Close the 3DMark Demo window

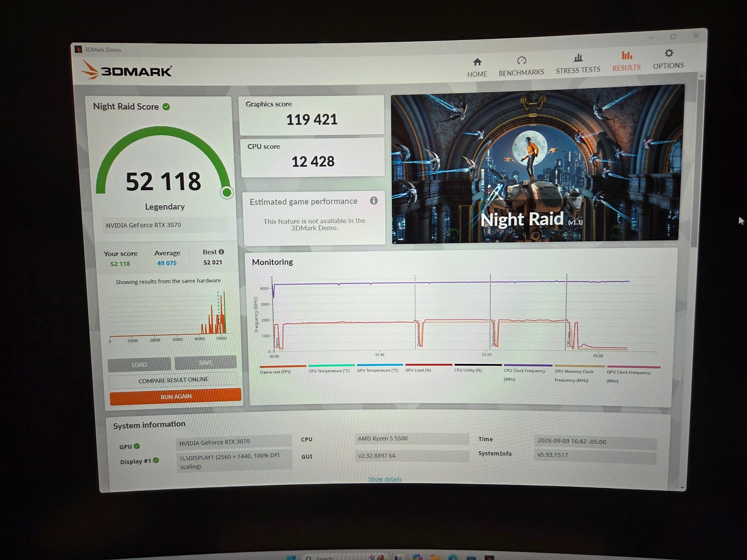point(696,35)
